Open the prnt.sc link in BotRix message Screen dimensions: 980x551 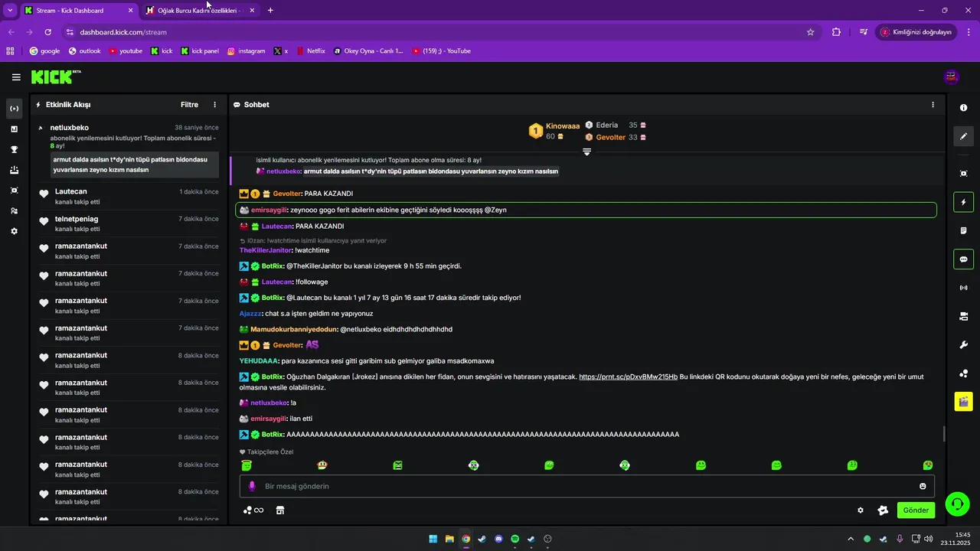point(628,377)
